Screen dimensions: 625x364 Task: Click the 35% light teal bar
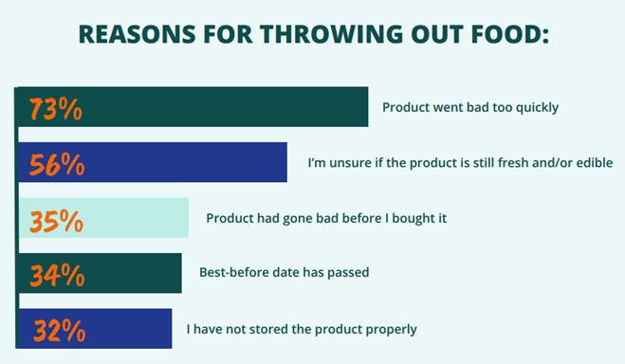103,217
